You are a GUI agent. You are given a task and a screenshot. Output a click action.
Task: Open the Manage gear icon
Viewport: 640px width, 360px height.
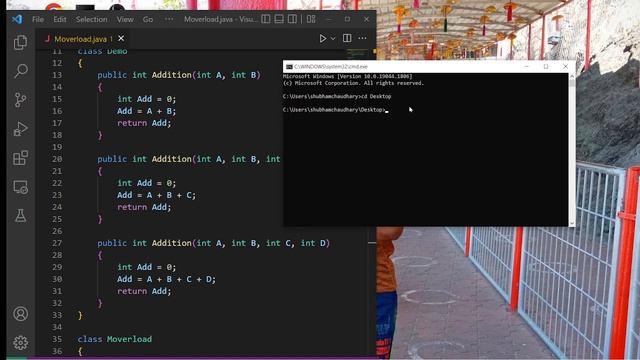point(20,342)
